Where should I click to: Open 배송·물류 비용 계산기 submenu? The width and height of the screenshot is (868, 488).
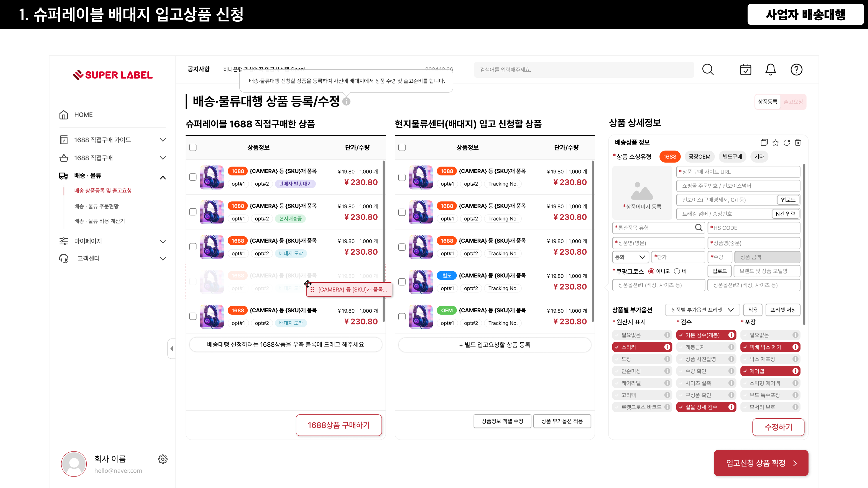99,221
